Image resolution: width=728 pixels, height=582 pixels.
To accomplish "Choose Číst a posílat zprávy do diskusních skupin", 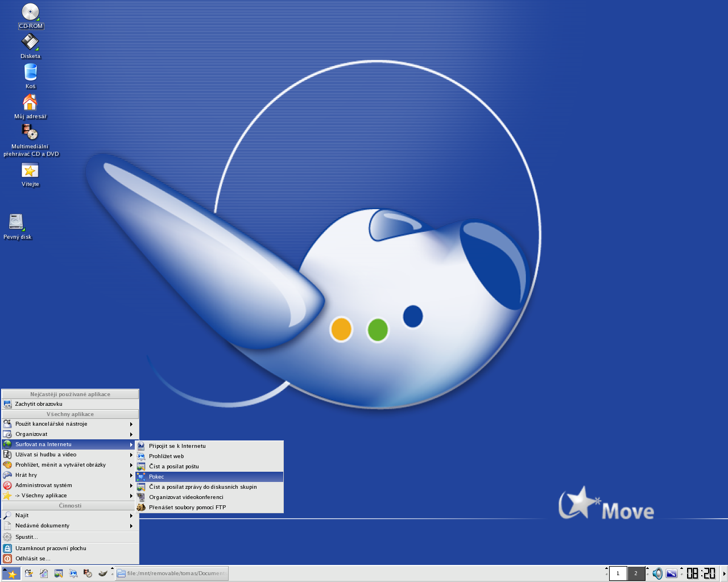I will click(x=209, y=487).
